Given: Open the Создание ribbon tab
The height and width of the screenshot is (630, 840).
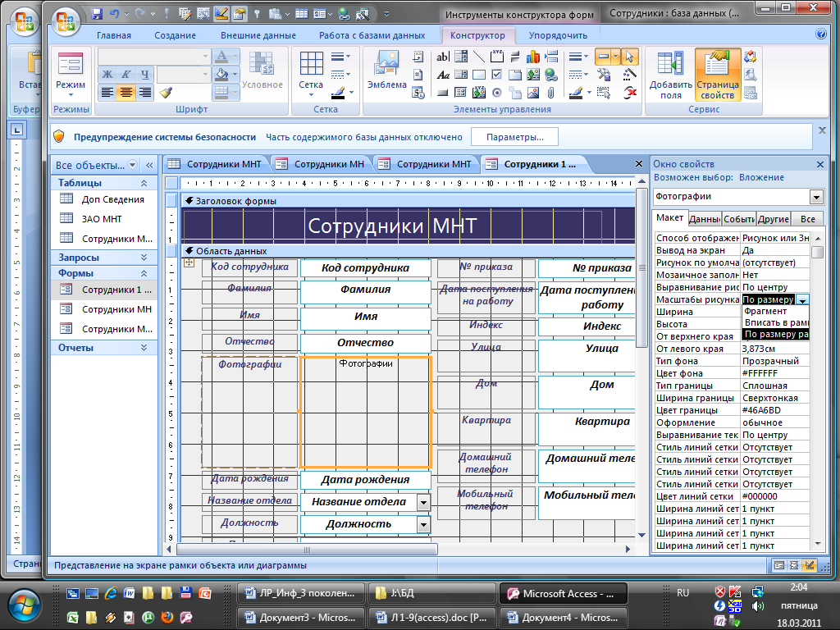Looking at the screenshot, I should [176, 35].
